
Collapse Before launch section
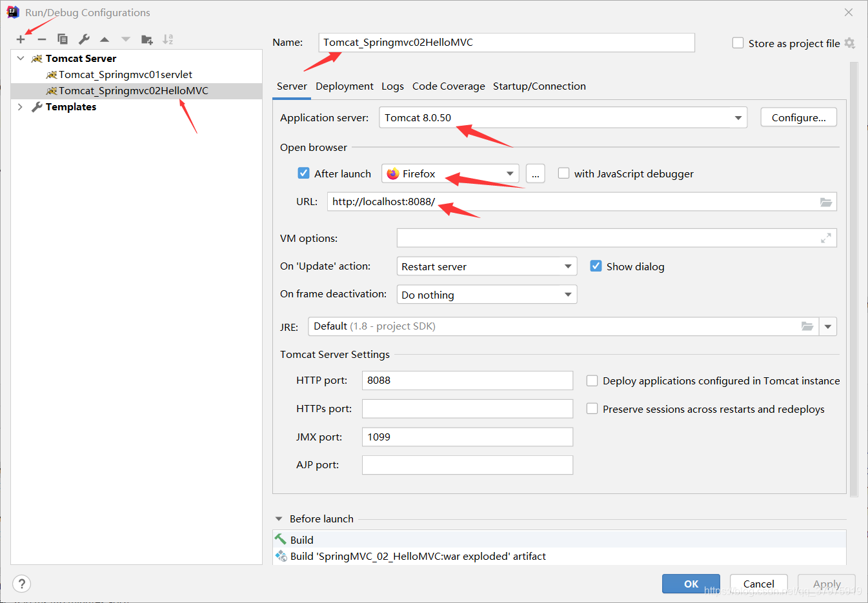(279, 519)
